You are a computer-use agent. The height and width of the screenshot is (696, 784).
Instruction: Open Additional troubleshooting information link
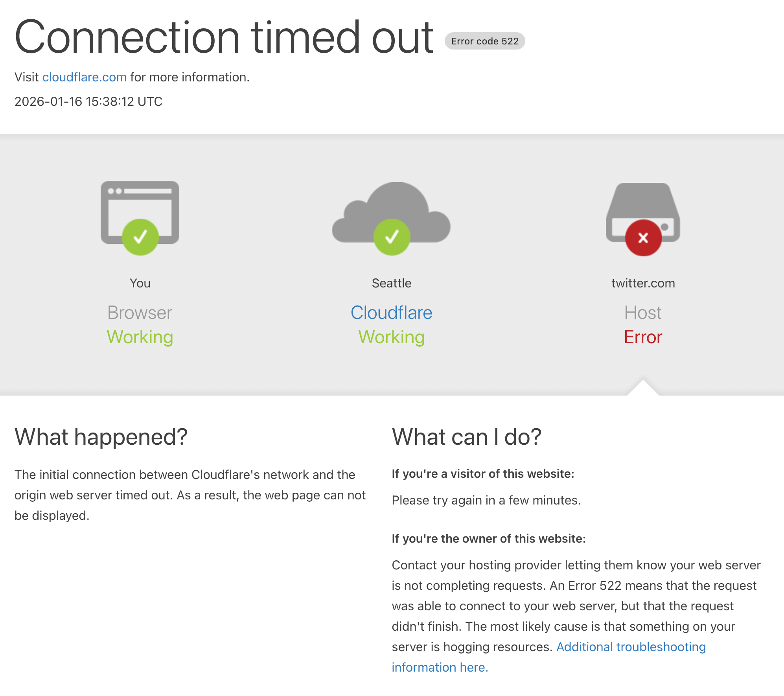pyautogui.click(x=631, y=647)
